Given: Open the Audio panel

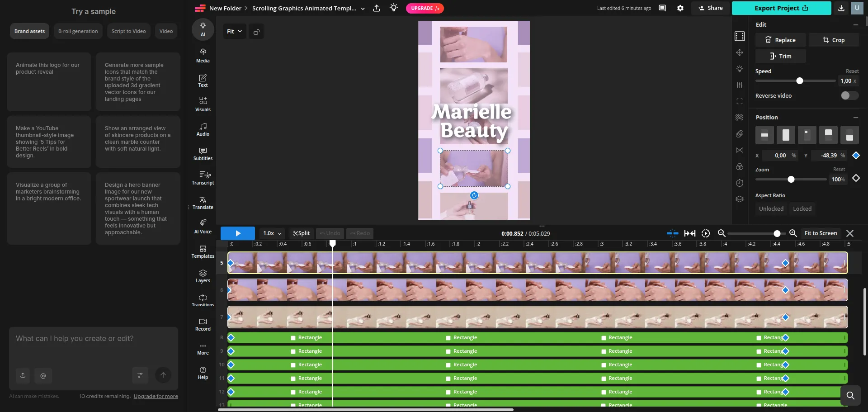Looking at the screenshot, I should 203,129.
